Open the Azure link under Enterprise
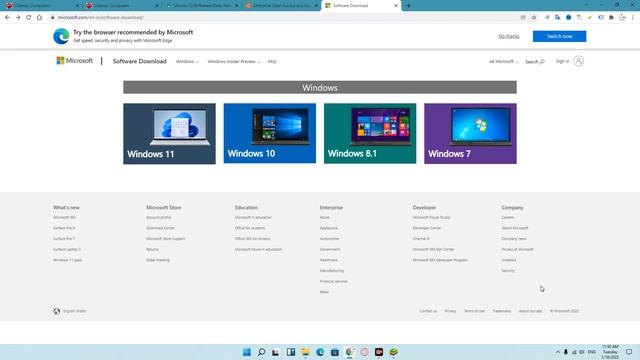 click(x=324, y=218)
